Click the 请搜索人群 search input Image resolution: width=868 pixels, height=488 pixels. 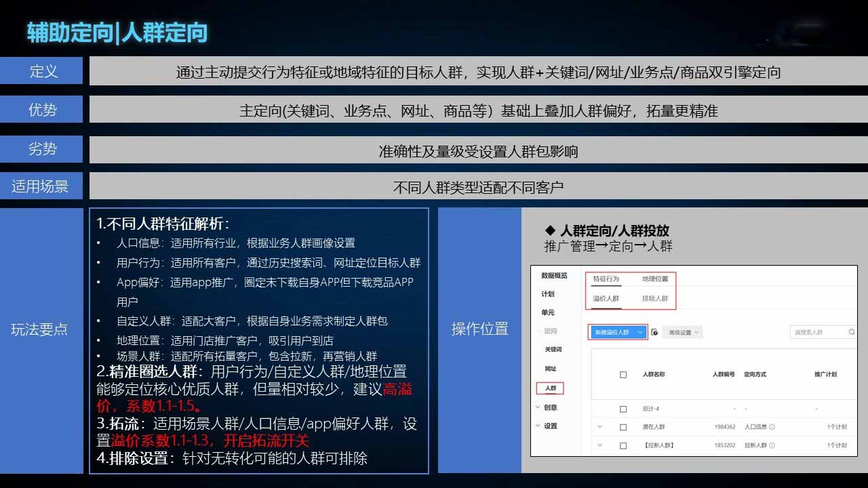pos(823,332)
